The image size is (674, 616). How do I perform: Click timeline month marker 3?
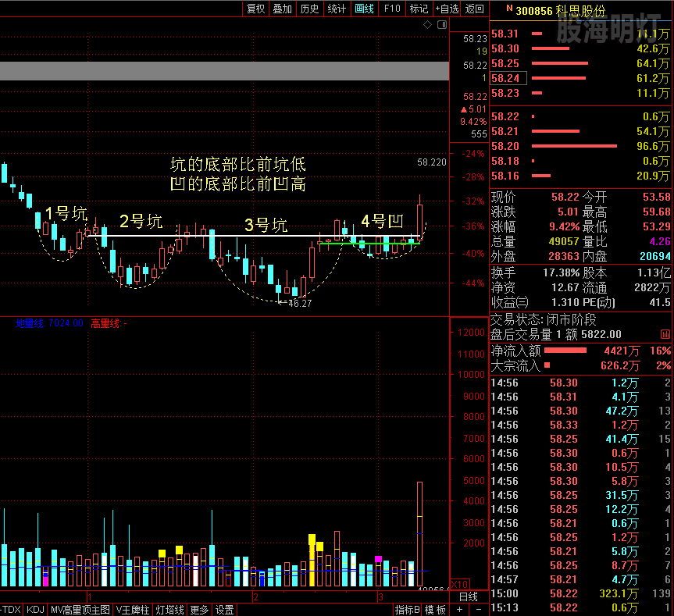click(x=380, y=597)
